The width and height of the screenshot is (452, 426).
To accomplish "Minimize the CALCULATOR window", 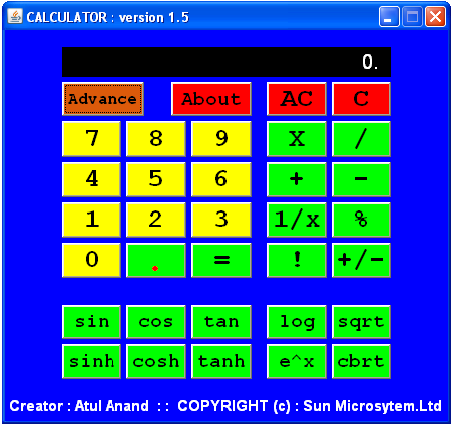I will (x=389, y=17).
